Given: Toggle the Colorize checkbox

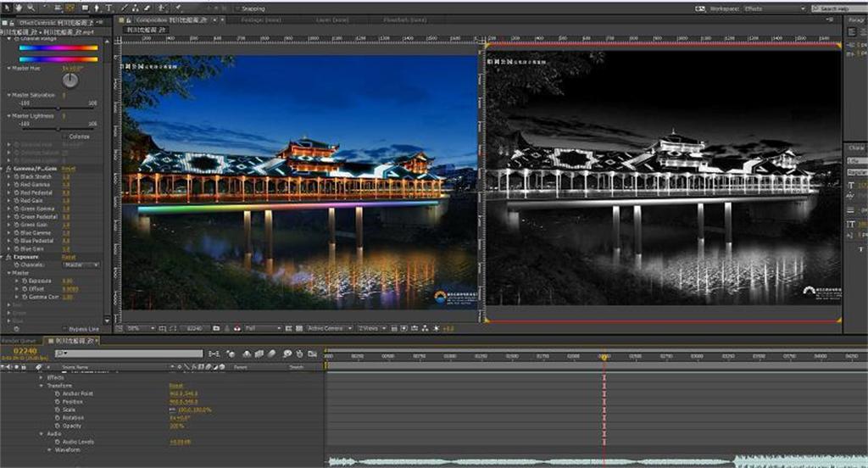Looking at the screenshot, I should coord(64,136).
